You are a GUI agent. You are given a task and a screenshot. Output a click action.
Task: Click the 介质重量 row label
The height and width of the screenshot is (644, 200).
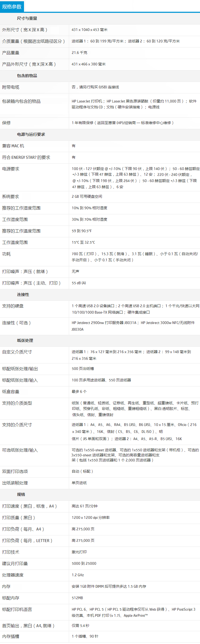click(x=34, y=41)
